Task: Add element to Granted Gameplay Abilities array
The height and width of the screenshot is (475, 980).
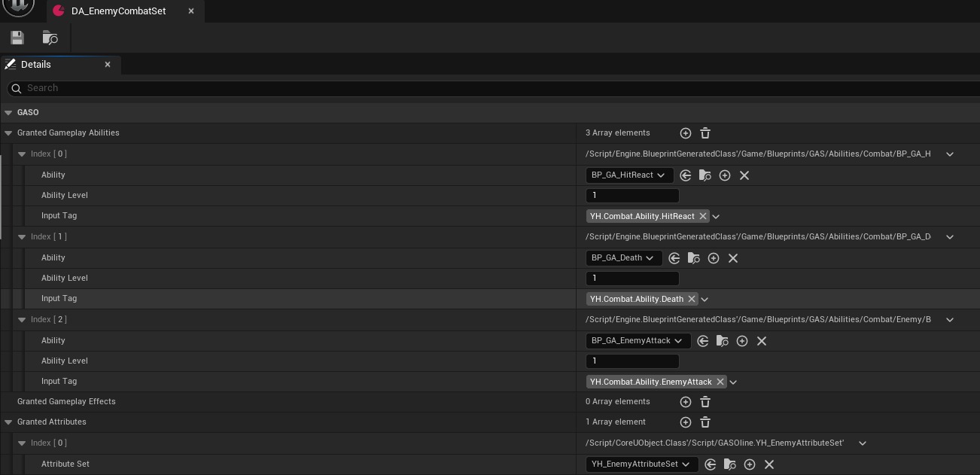Action: [x=686, y=133]
